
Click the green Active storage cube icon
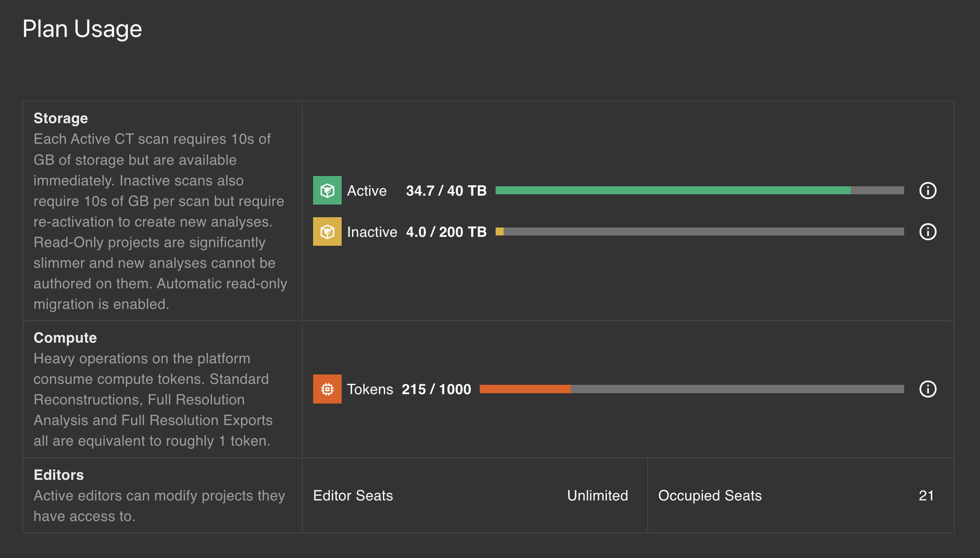(327, 191)
